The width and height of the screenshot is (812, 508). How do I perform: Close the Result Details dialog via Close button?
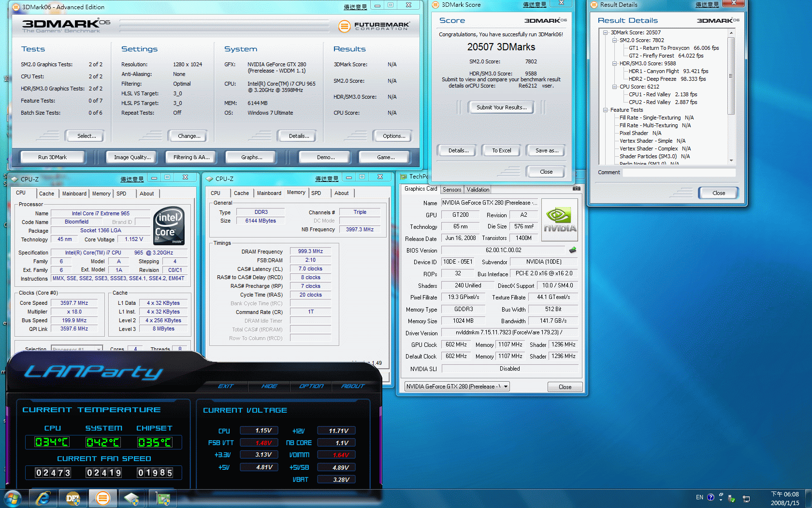tap(718, 193)
